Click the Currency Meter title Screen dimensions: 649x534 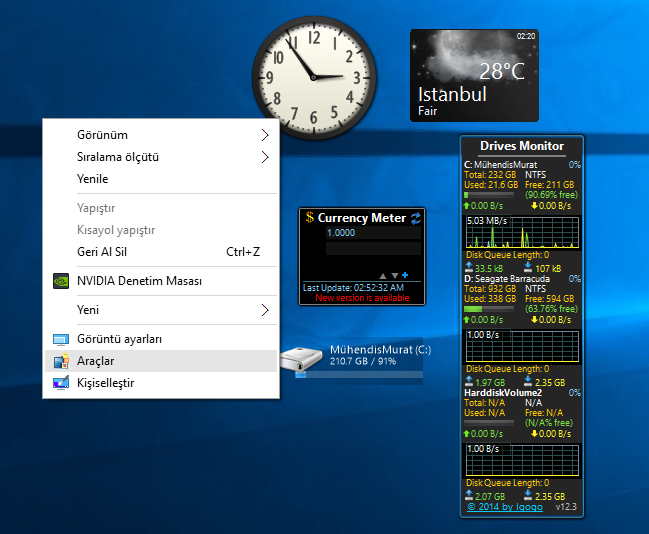361,218
